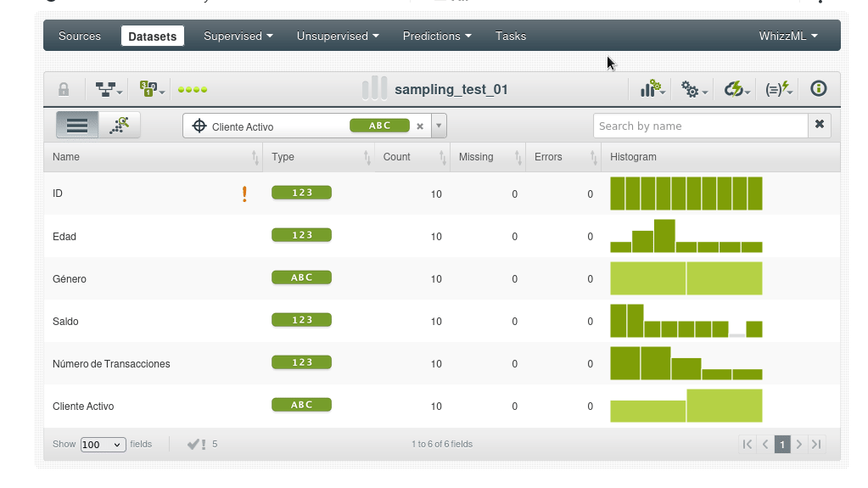
Task: Go to the Sources tab
Action: (80, 36)
